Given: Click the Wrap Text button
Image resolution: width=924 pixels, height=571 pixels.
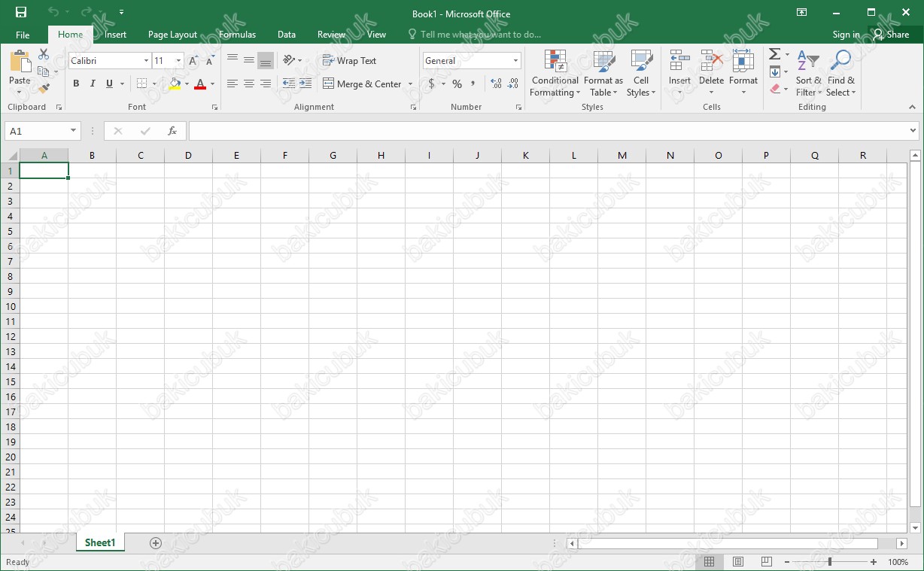Looking at the screenshot, I should pos(350,60).
